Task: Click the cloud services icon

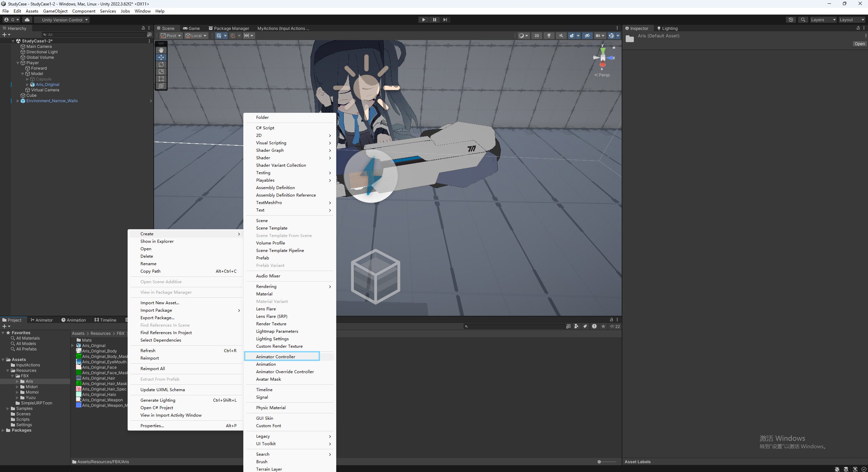Action: pyautogui.click(x=27, y=20)
